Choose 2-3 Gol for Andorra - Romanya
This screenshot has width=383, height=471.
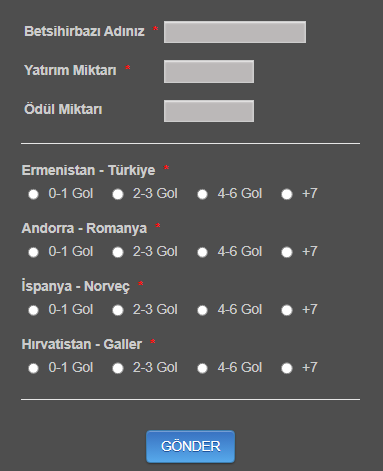[118, 252]
